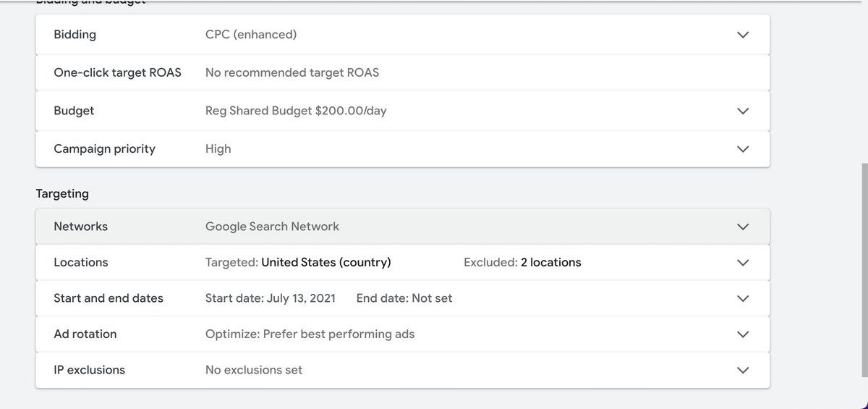Expand the Bidding row chevron
The width and height of the screenshot is (868, 409).
click(x=742, y=35)
